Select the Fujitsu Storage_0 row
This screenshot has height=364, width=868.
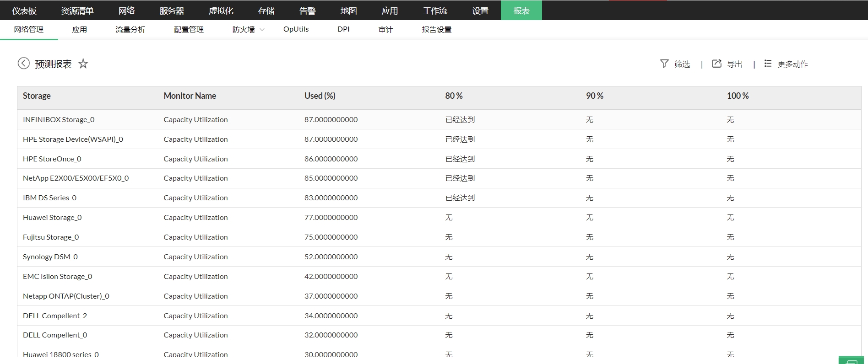click(439, 237)
